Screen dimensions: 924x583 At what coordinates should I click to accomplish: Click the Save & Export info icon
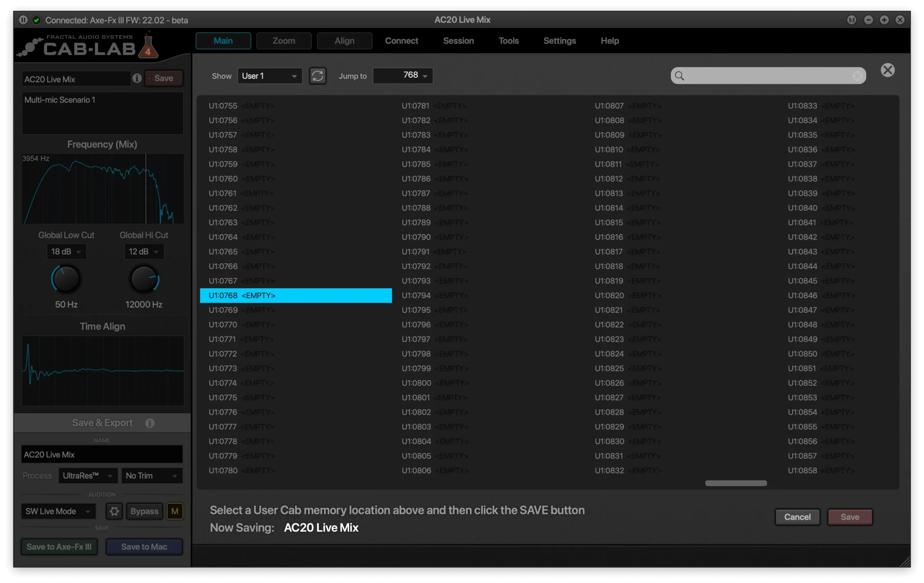pos(150,423)
